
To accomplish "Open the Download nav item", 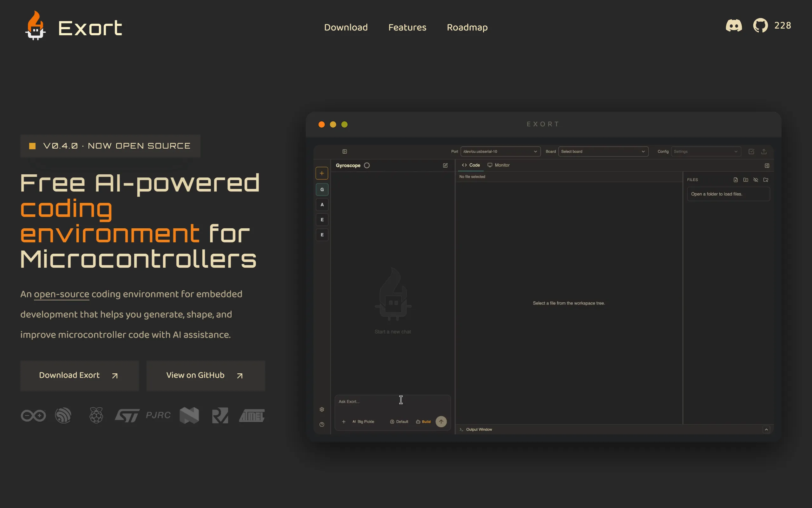I will 346,27.
